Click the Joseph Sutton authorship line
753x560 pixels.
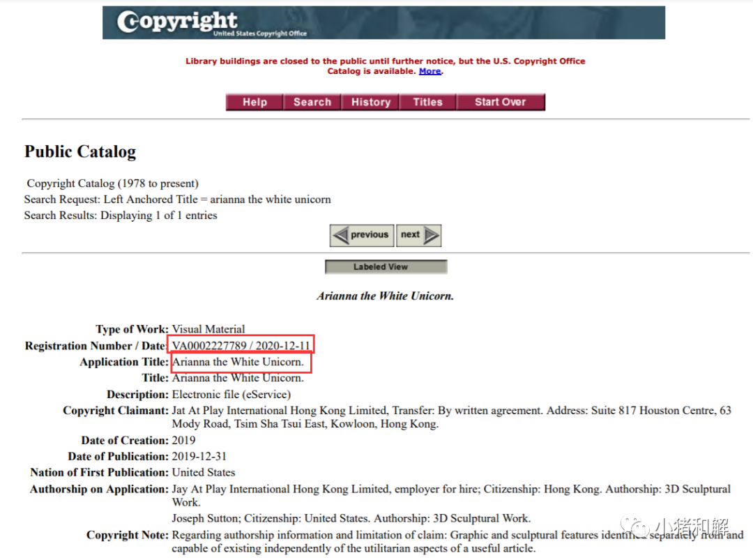[x=351, y=519]
